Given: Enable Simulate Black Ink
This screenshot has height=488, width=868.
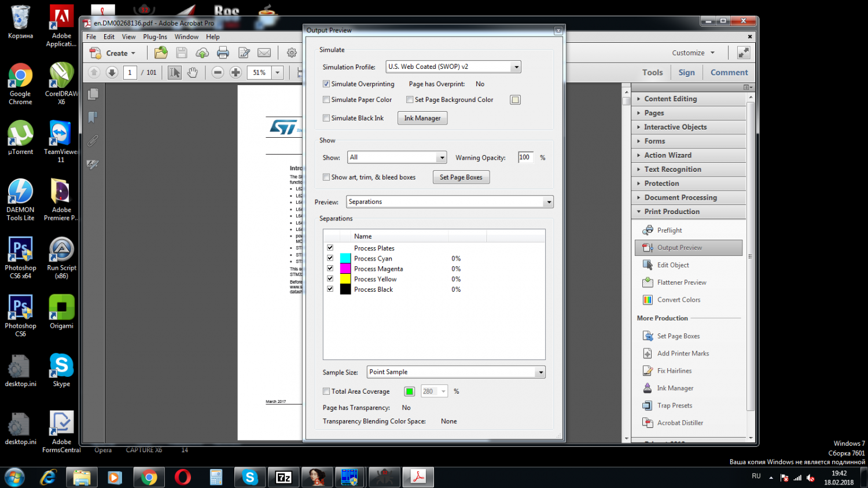Looking at the screenshot, I should pos(326,118).
